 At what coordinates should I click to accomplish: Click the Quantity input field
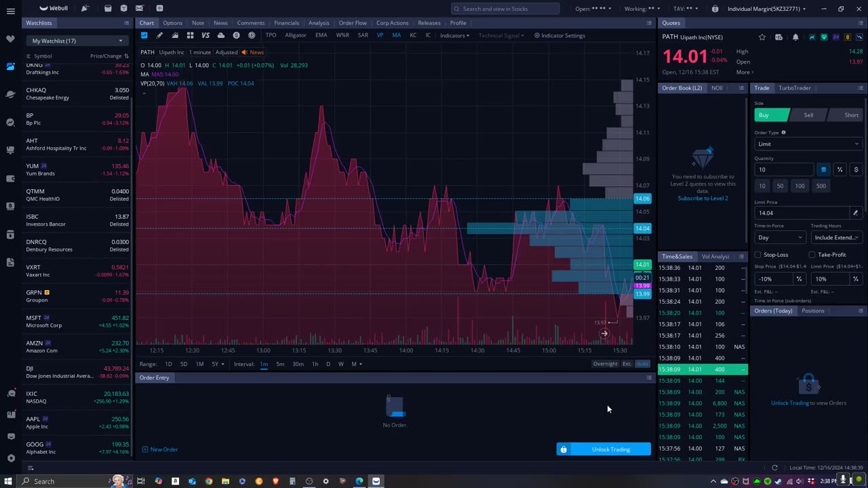[x=783, y=169]
